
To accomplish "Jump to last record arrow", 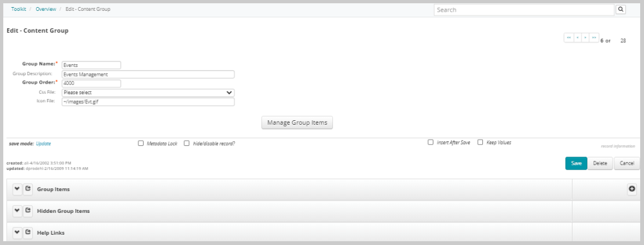I will [x=594, y=38].
